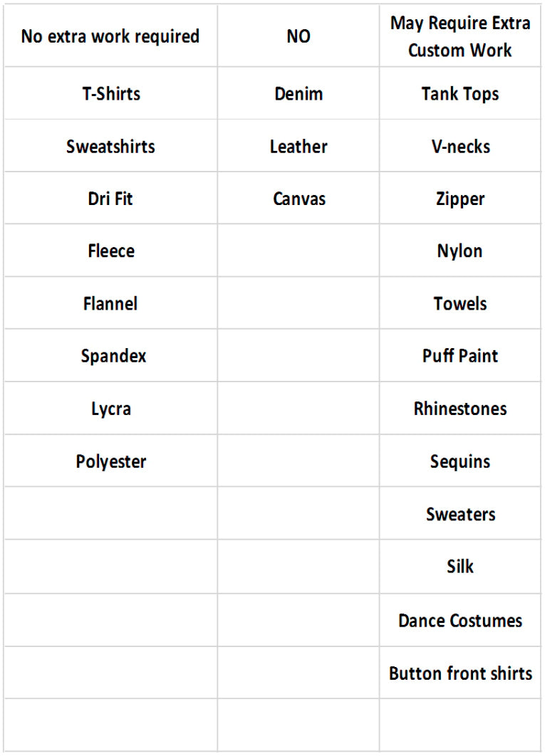Click the Rhinestones cell

point(460,409)
